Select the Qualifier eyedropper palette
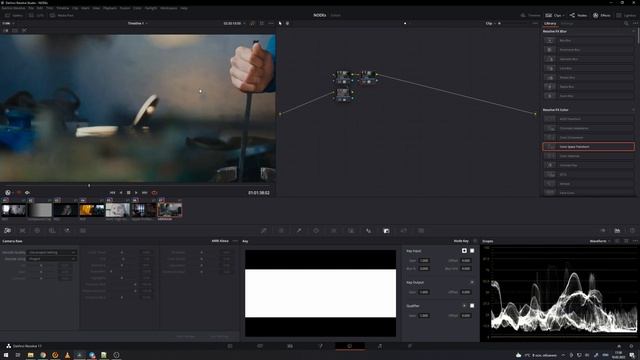This screenshot has height=360, width=640. [299, 231]
